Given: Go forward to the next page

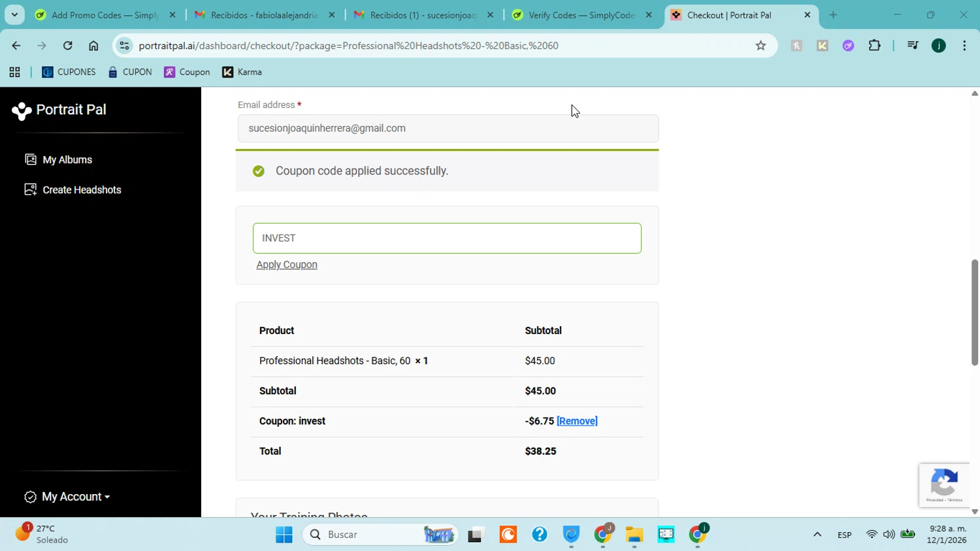Looking at the screenshot, I should (42, 46).
